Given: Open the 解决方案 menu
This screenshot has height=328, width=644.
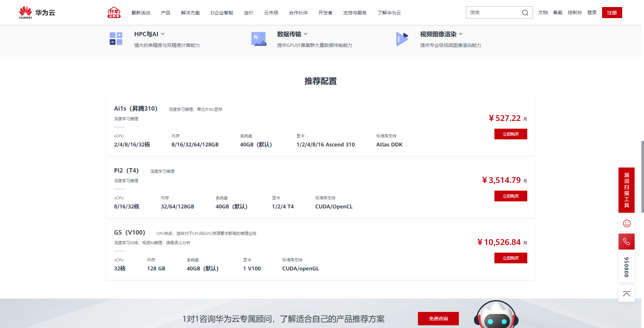Looking at the screenshot, I should point(190,13).
